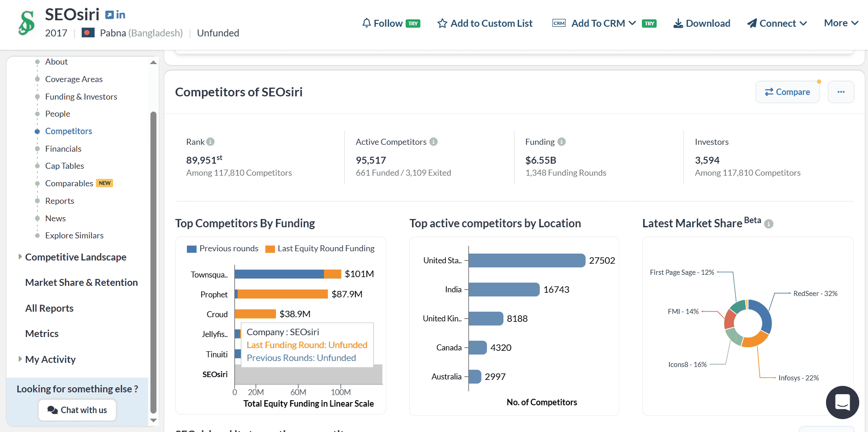Open the chat widget bubble icon
Screen dimensions: 868x432
pos(843,402)
